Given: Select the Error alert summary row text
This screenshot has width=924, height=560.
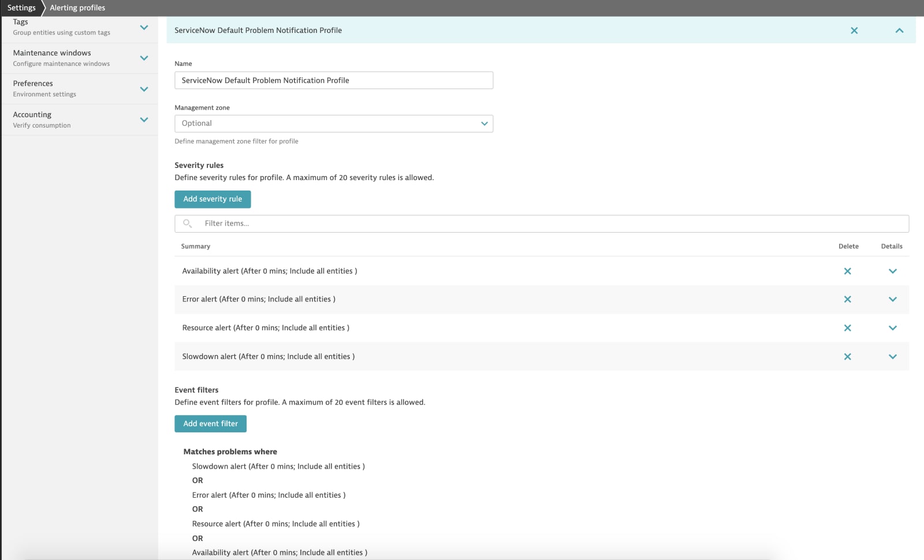Looking at the screenshot, I should coord(259,300).
